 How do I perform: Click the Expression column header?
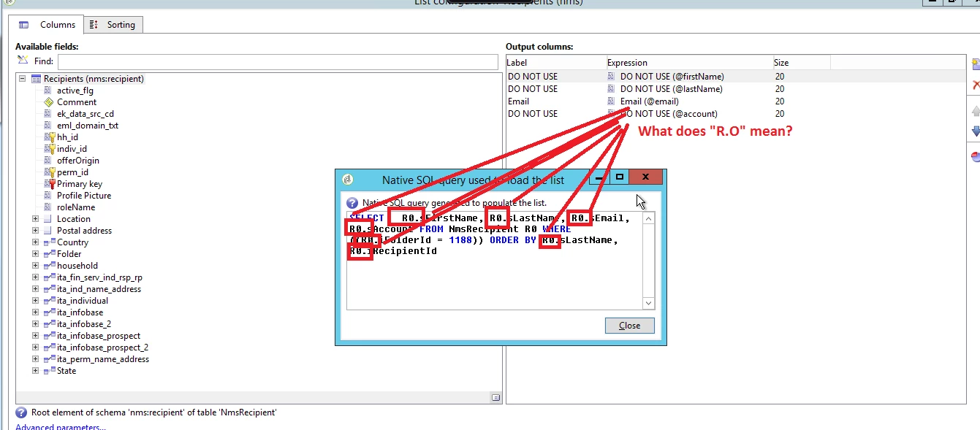click(x=690, y=63)
